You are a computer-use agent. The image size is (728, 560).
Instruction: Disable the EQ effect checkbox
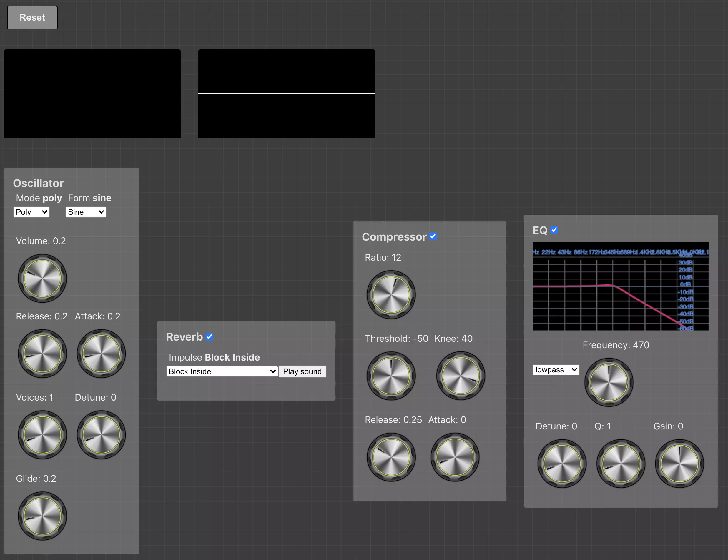[554, 230]
